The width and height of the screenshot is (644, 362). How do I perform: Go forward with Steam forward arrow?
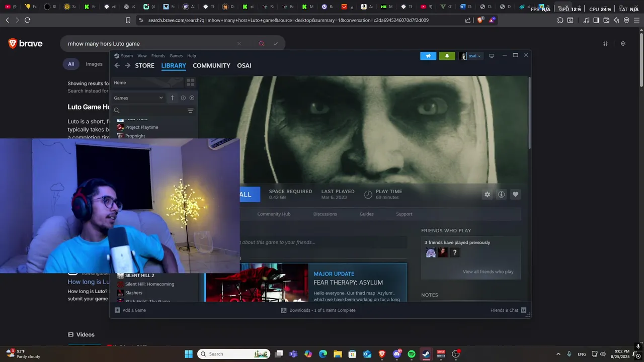point(128,65)
